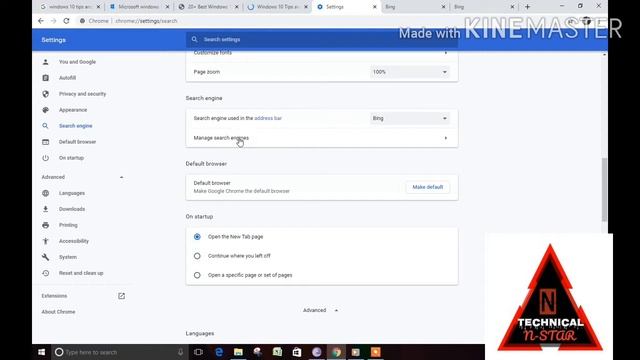
Task: Open the You and Google person icon
Action: (x=45, y=62)
